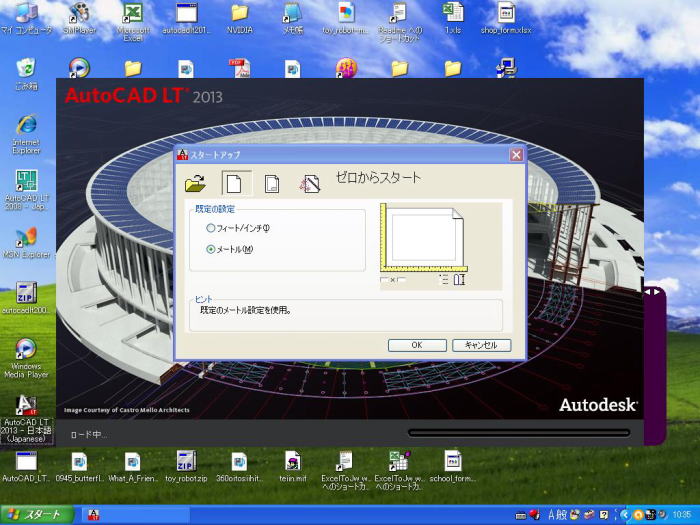The image size is (700, 525).
Task: Collapse tray icons with blue arrow button
Action: point(625,515)
